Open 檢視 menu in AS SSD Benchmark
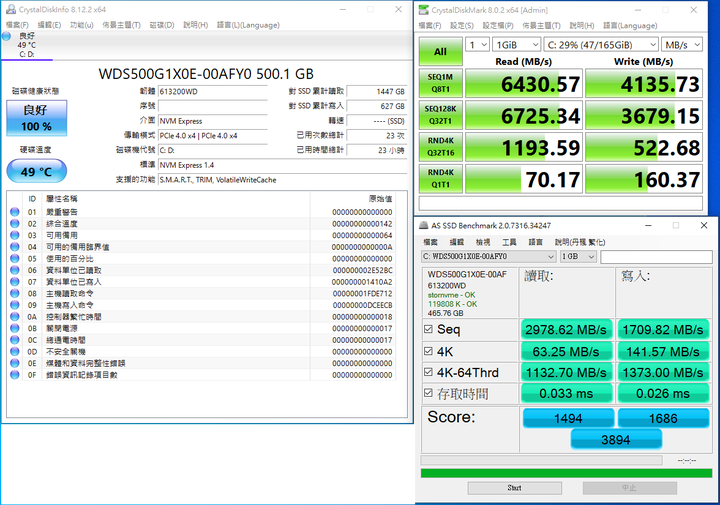Image resolution: width=720 pixels, height=505 pixels. tap(483, 242)
